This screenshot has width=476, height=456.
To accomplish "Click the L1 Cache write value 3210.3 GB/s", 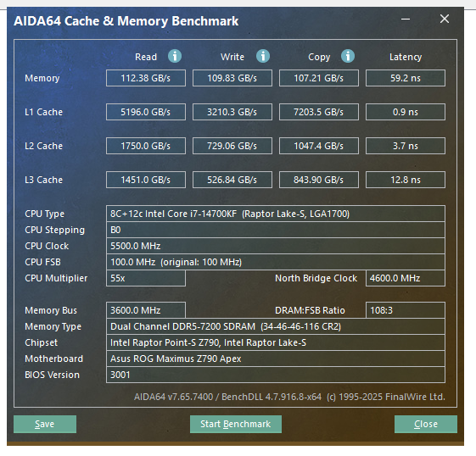I will coord(232,112).
